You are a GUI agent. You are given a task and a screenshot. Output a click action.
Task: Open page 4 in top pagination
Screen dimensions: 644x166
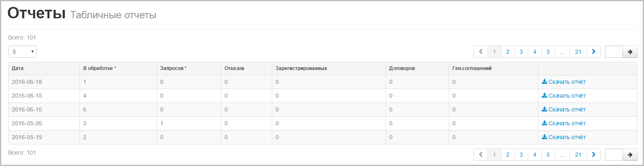(534, 52)
